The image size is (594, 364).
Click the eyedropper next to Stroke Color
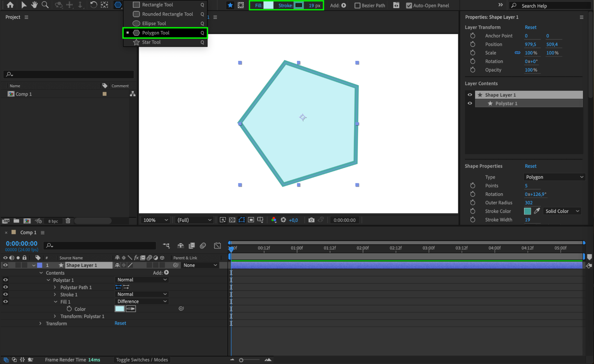coord(537,211)
